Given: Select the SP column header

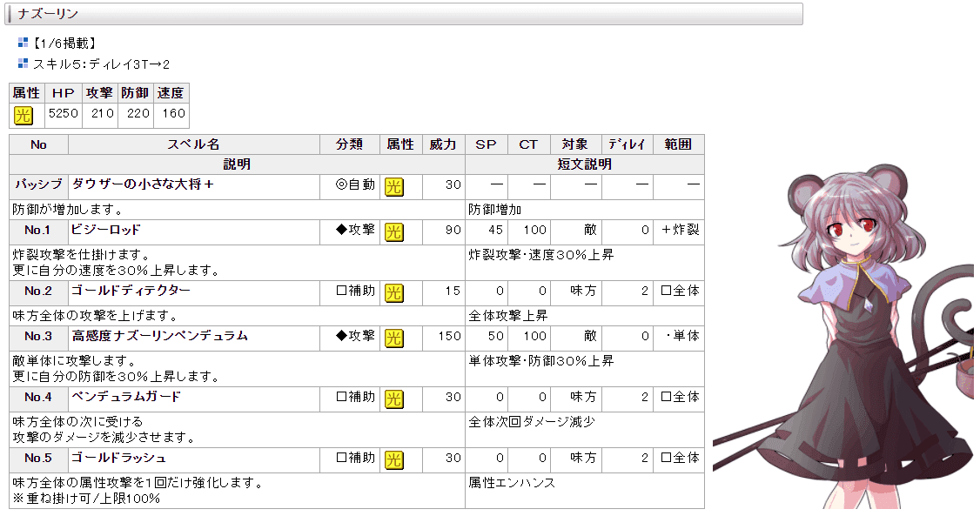Looking at the screenshot, I should (x=487, y=144).
